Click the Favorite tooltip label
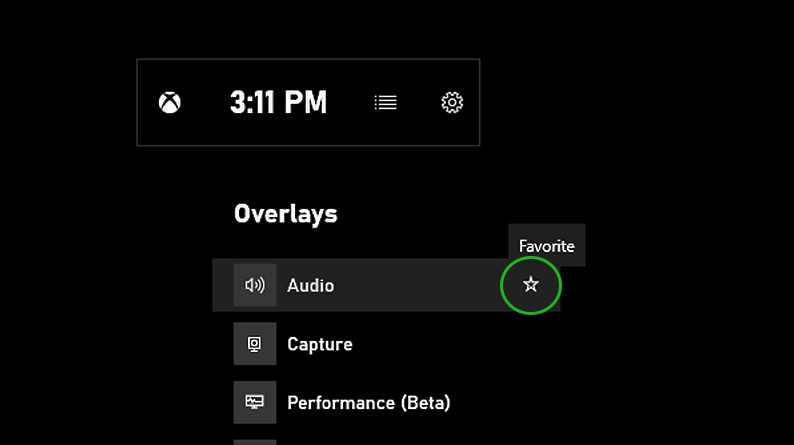The width and height of the screenshot is (794, 445). point(547,246)
